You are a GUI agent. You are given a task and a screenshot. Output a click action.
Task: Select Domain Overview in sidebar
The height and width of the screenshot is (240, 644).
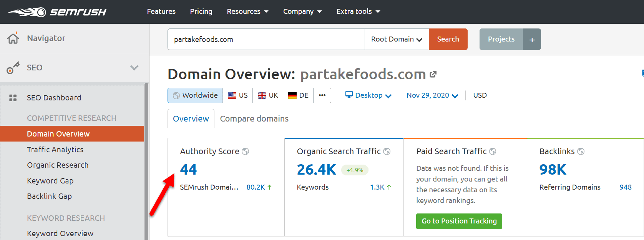[x=72, y=134]
